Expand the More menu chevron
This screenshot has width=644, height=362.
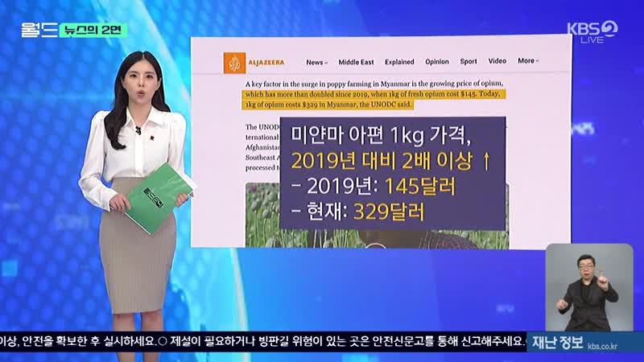538,62
